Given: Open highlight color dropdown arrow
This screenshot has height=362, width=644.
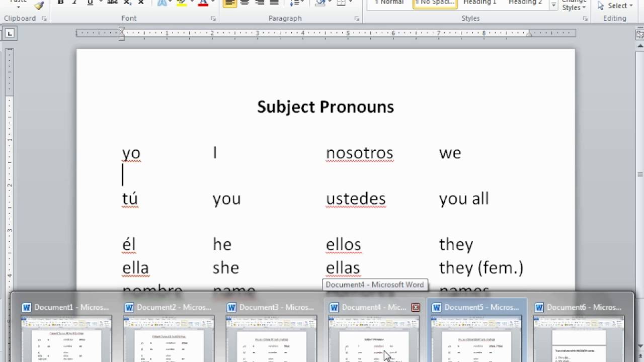Looking at the screenshot, I should tap(192, 3).
